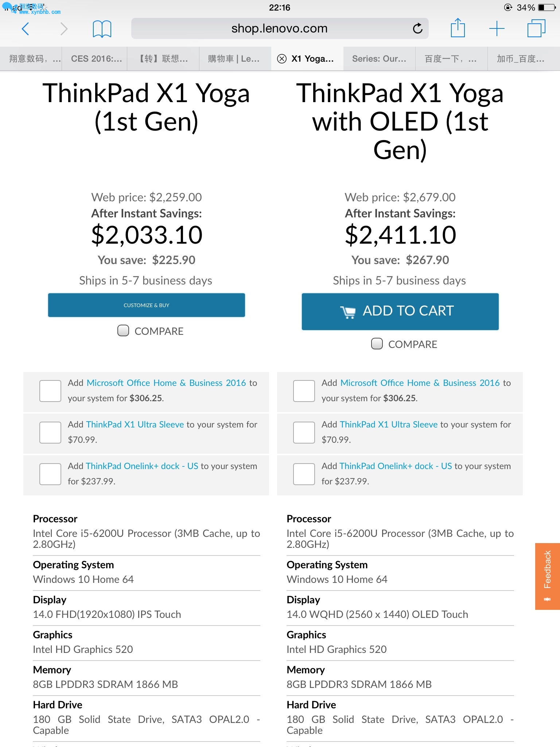Open the bookmarks book icon
The width and height of the screenshot is (560, 747).
(102, 29)
